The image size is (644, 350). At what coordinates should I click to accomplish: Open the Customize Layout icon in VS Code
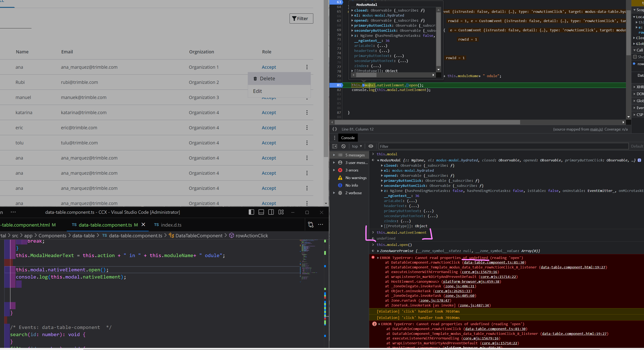click(281, 212)
